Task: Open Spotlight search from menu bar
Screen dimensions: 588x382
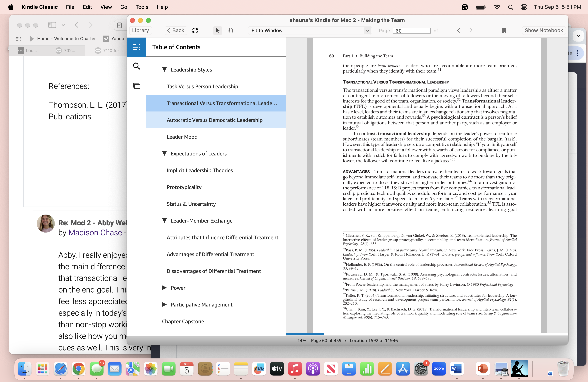Action: click(510, 7)
